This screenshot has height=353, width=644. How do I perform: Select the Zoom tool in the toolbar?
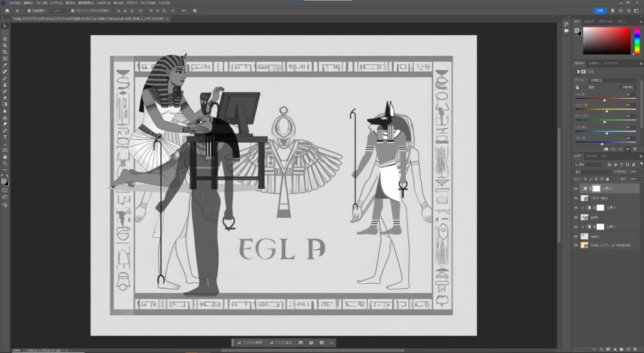[5, 162]
